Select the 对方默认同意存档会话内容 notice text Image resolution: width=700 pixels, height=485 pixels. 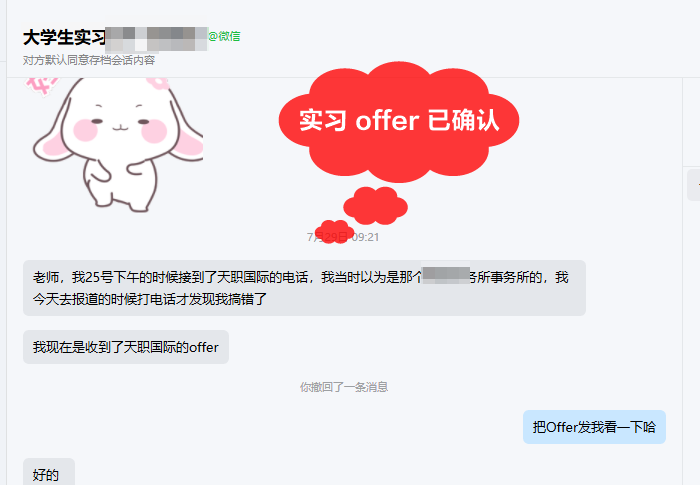(89, 60)
